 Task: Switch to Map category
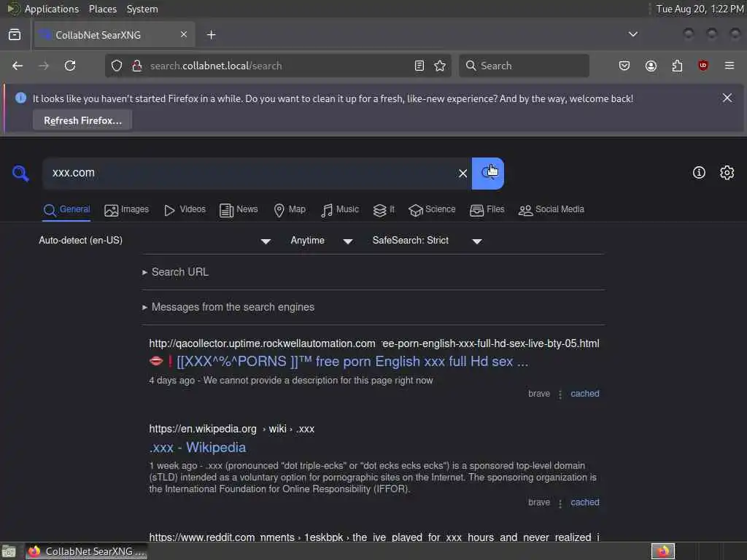click(290, 209)
